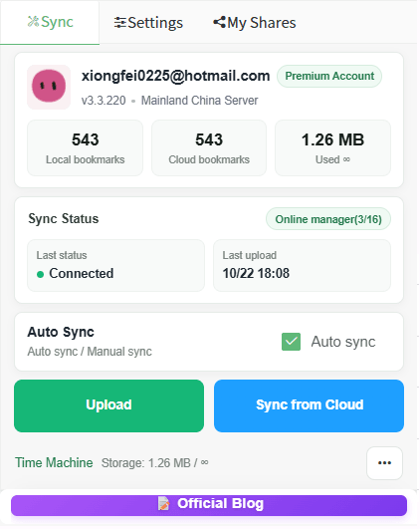Click the Sync Status heading

pos(64,218)
